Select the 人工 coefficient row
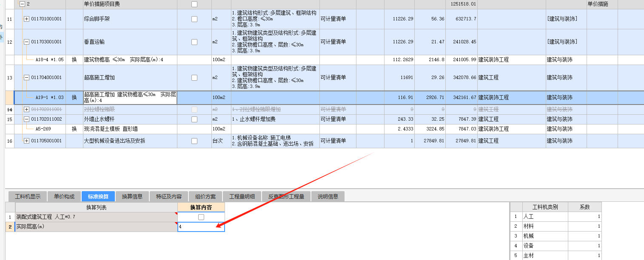This screenshot has height=260, width=644. [x=556, y=217]
